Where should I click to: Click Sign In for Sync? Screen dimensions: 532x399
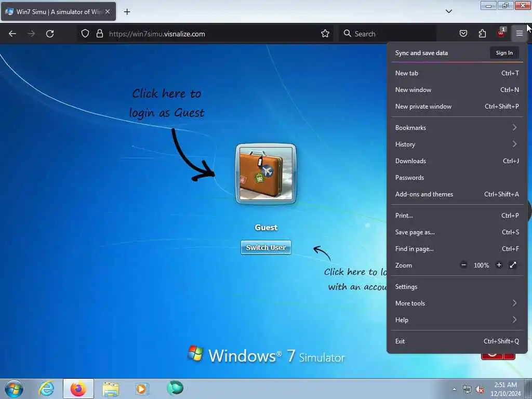pos(504,53)
